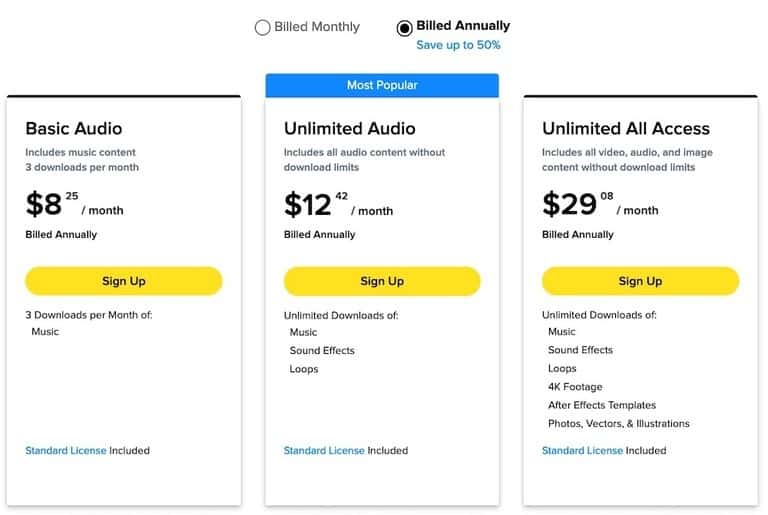Click the Unlimited All Access plan heading
This screenshot has height=515, width=768.
[x=626, y=128]
